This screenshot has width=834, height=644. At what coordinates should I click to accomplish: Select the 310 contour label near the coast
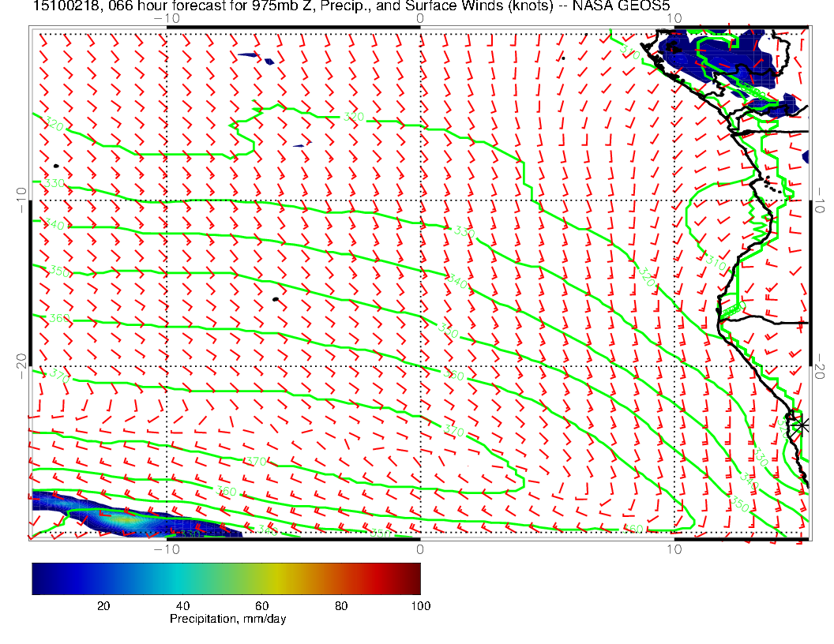[x=714, y=260]
